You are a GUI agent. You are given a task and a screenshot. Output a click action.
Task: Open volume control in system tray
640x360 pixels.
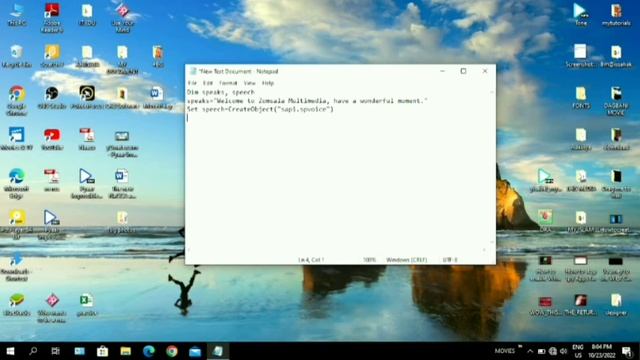564,351
